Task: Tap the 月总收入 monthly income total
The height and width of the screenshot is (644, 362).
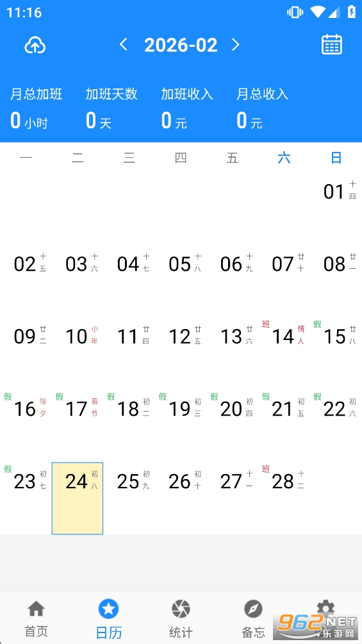Action: [x=262, y=108]
